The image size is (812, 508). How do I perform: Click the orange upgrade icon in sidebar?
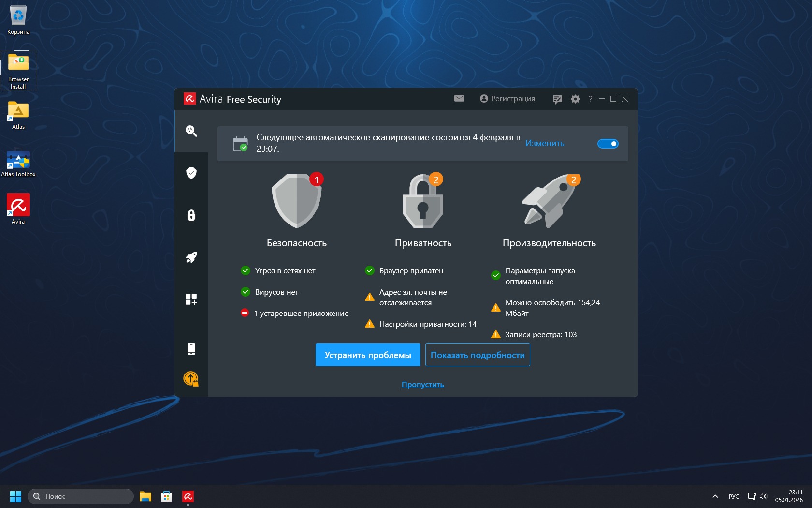[191, 379]
